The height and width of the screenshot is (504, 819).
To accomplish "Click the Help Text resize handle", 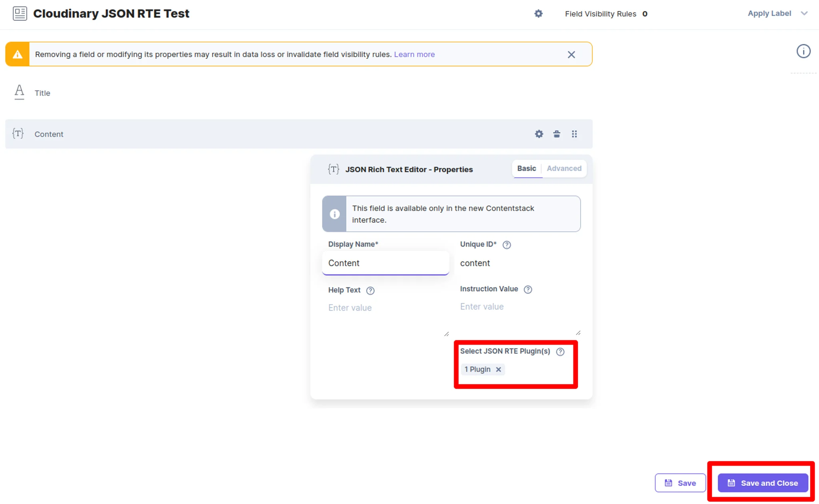I will tap(446, 334).
